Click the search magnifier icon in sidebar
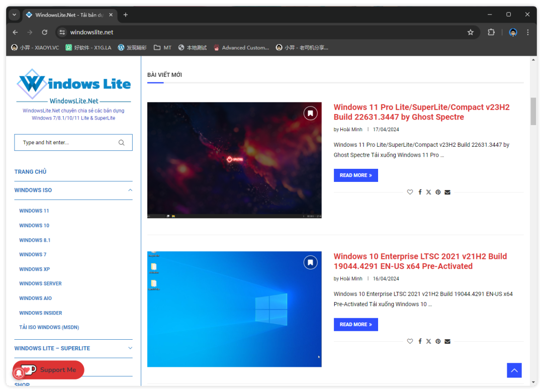Screen dimensions: 543x392 point(121,143)
